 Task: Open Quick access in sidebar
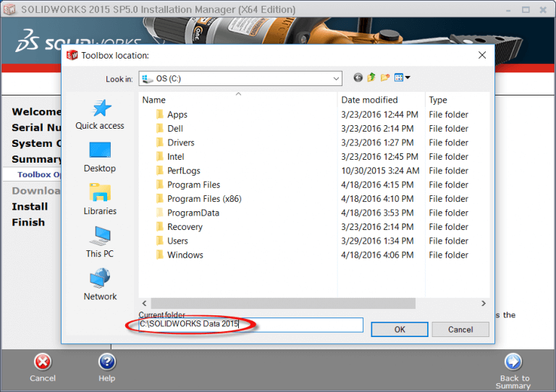tap(100, 114)
